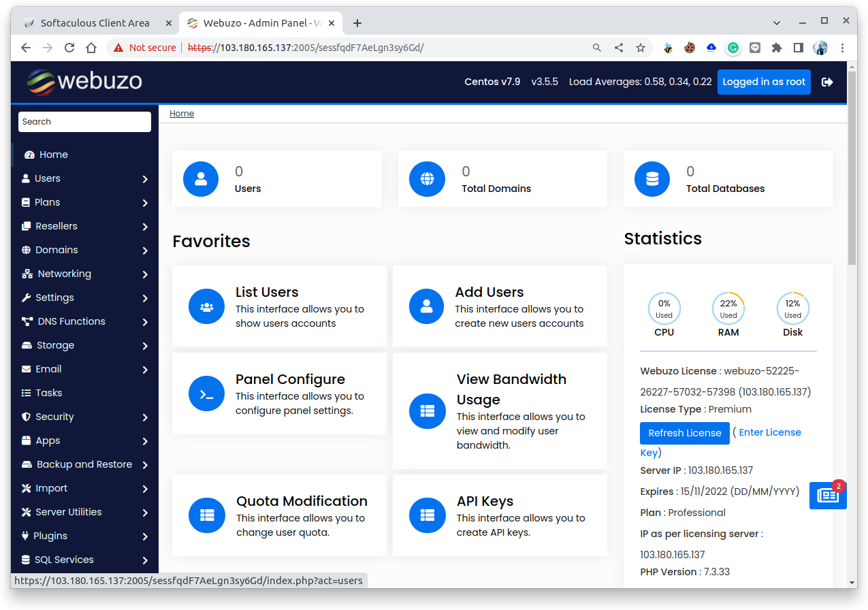Viewport: 868px width, 610px height.
Task: Click the CPU 0% Used gauge
Action: click(664, 309)
